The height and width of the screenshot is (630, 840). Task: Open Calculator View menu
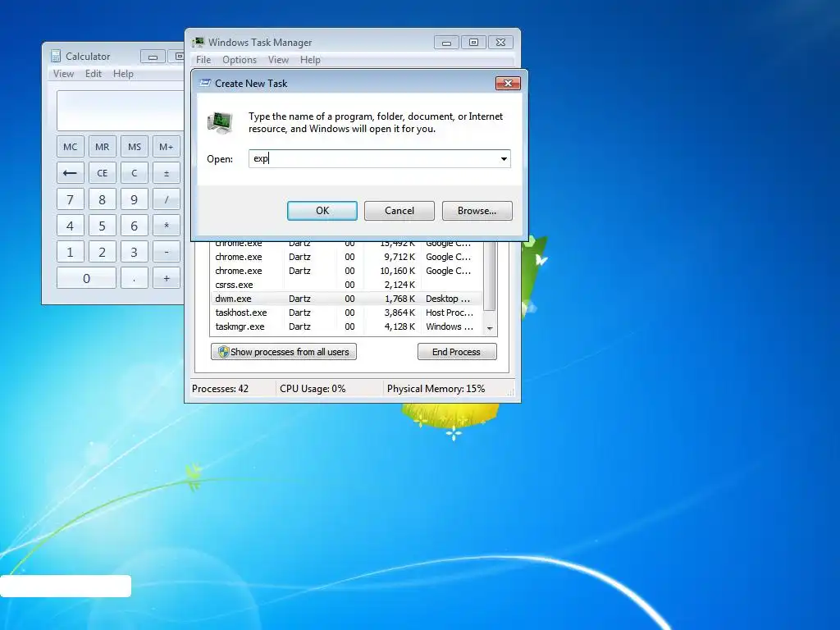point(63,73)
